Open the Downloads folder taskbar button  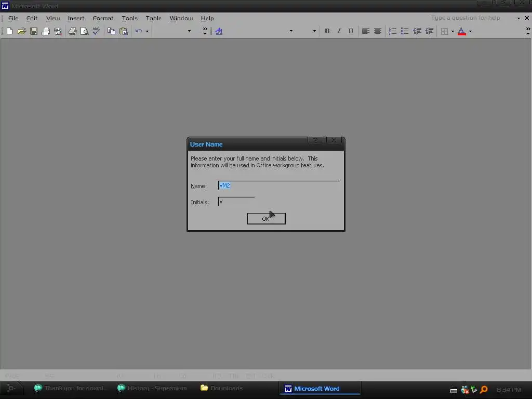click(221, 388)
